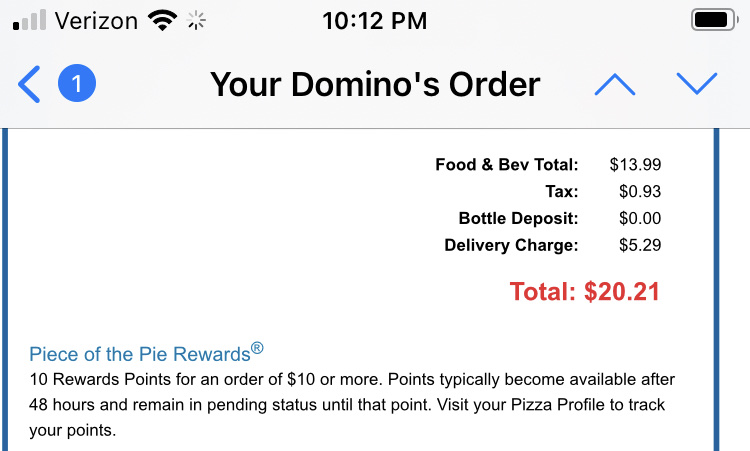Tap the rewards points description paragraph
750x451 pixels.
(x=350, y=405)
